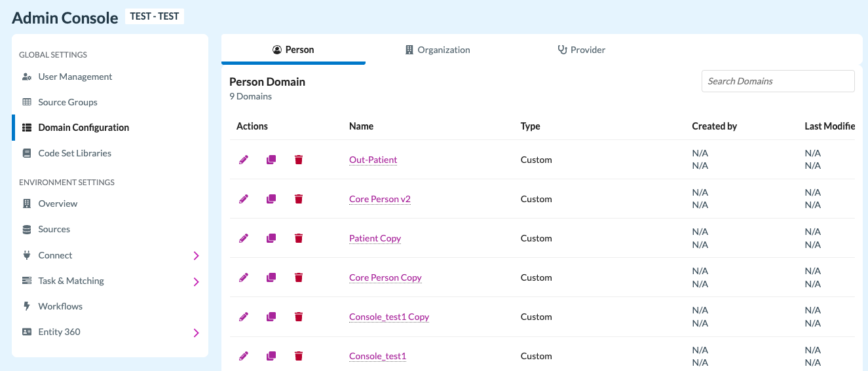
Task: Expand the Connect menu chevron
Action: pyautogui.click(x=196, y=256)
